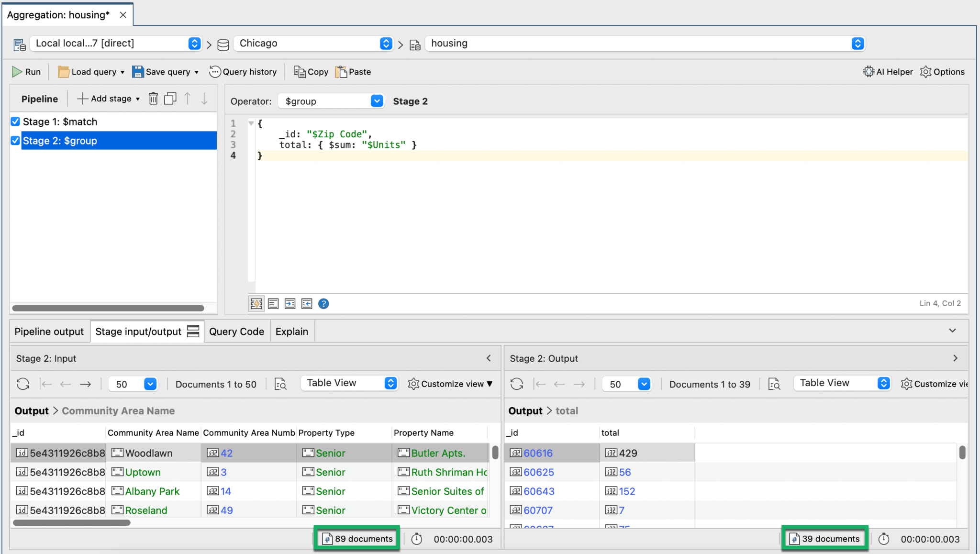This screenshot has height=554, width=980.
Task: Click the duplicate stage icon
Action: (x=170, y=99)
